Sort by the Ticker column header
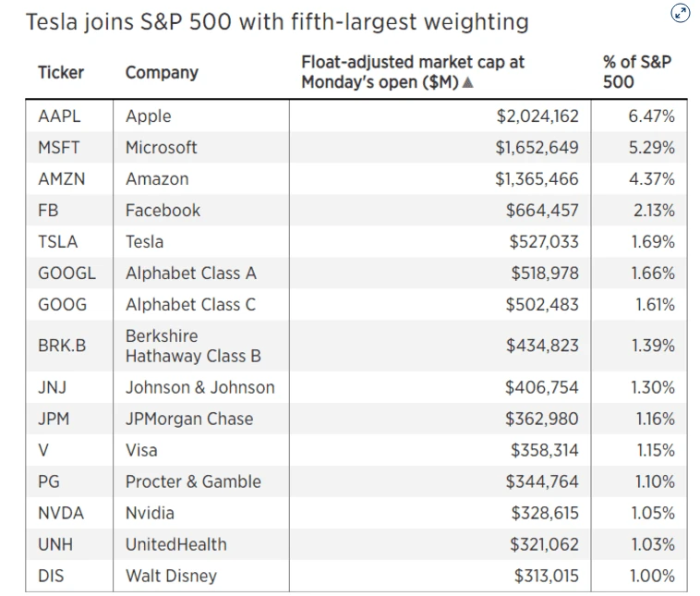 pos(61,72)
